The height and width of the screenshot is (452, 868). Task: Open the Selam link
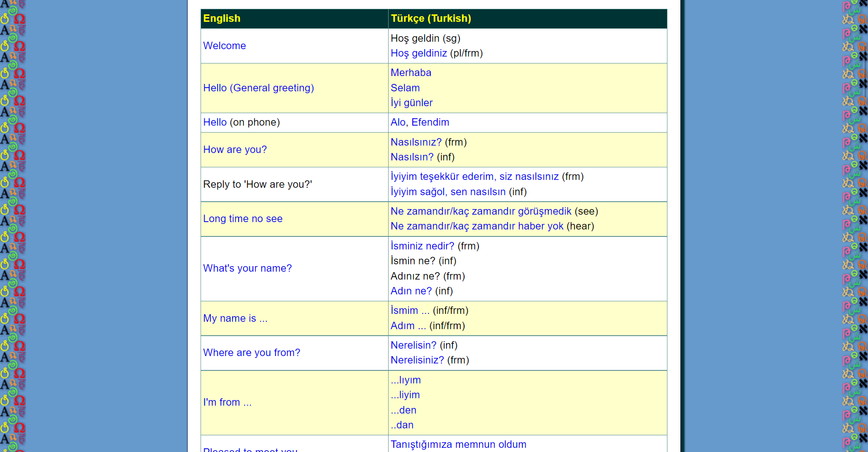click(x=405, y=88)
